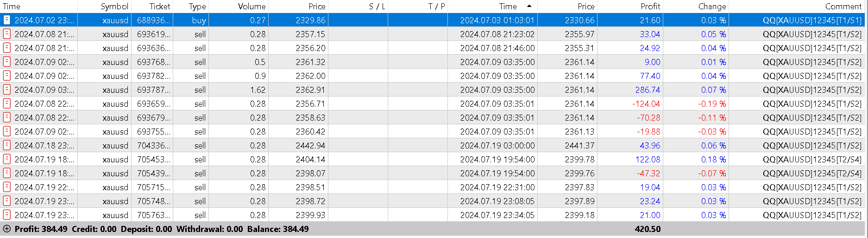Sort trades by the Profit column header
Screen dimensions: 868x238
(650, 6)
